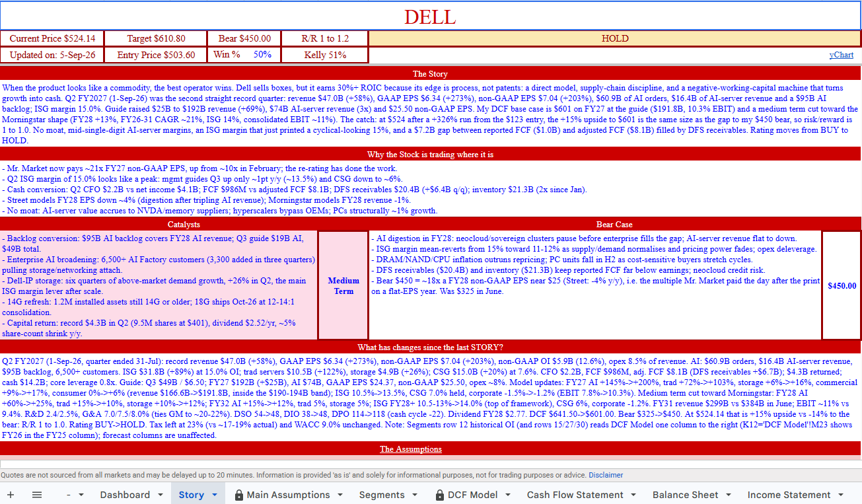Switch to DCF Model sheet tab

click(473, 494)
